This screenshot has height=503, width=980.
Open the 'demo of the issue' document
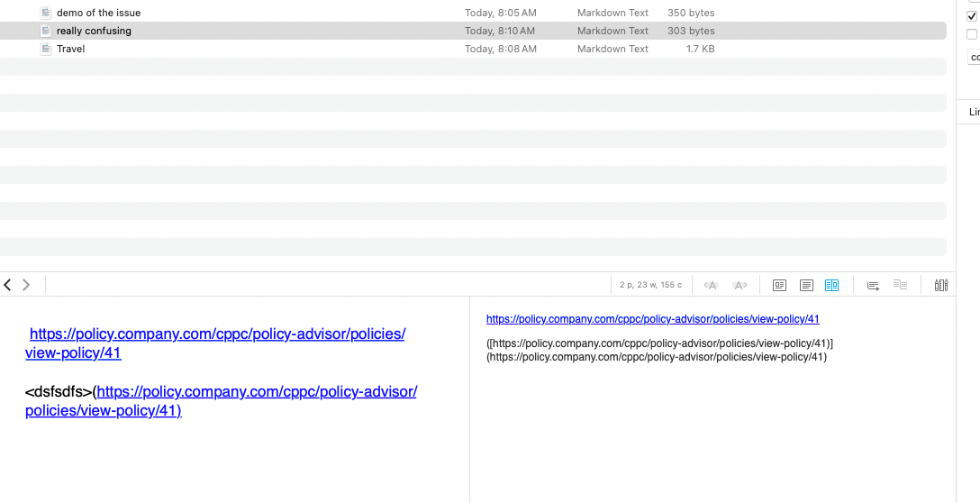[x=98, y=13]
